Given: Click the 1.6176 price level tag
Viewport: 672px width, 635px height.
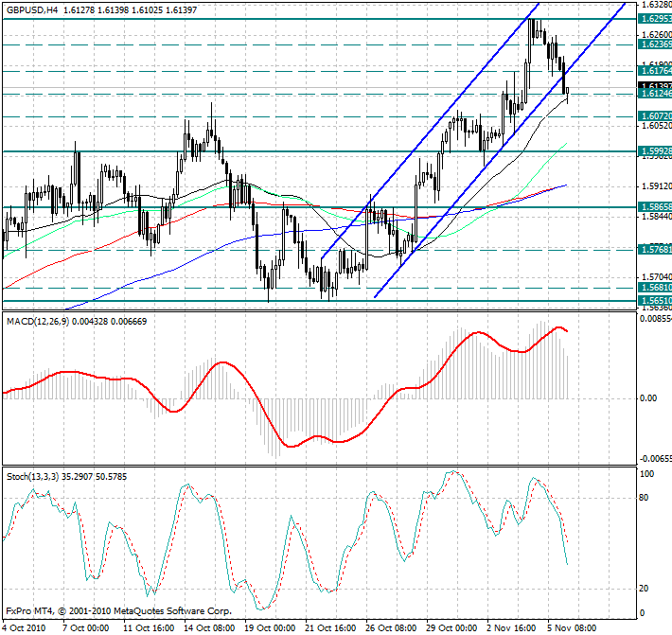Looking at the screenshot, I should (655, 71).
